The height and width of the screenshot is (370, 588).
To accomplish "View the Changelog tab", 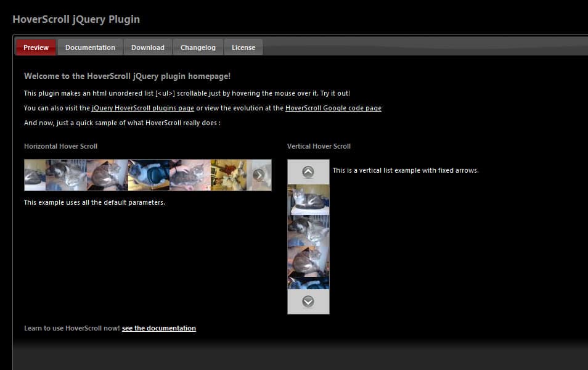I will [x=197, y=47].
